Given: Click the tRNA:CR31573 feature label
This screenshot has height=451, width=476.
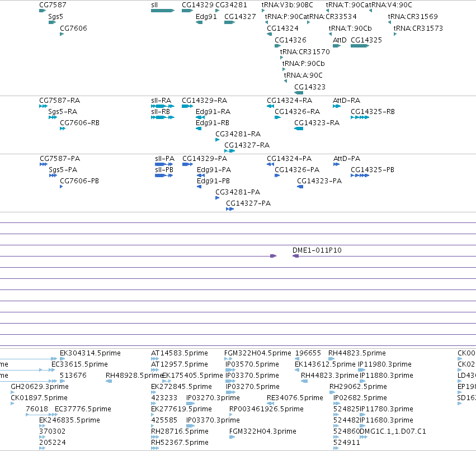Looking at the screenshot, I should pyautogui.click(x=418, y=28).
